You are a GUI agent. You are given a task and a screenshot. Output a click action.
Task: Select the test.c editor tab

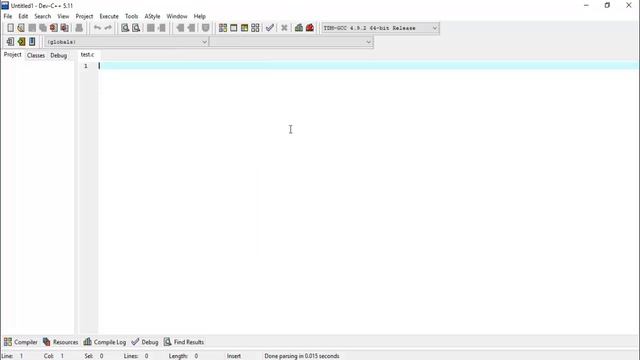click(87, 54)
